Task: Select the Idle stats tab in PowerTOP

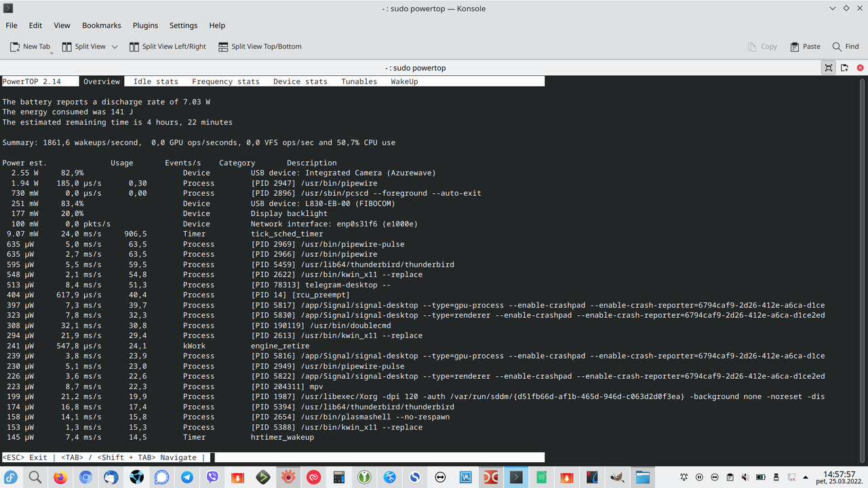Action: 156,81
